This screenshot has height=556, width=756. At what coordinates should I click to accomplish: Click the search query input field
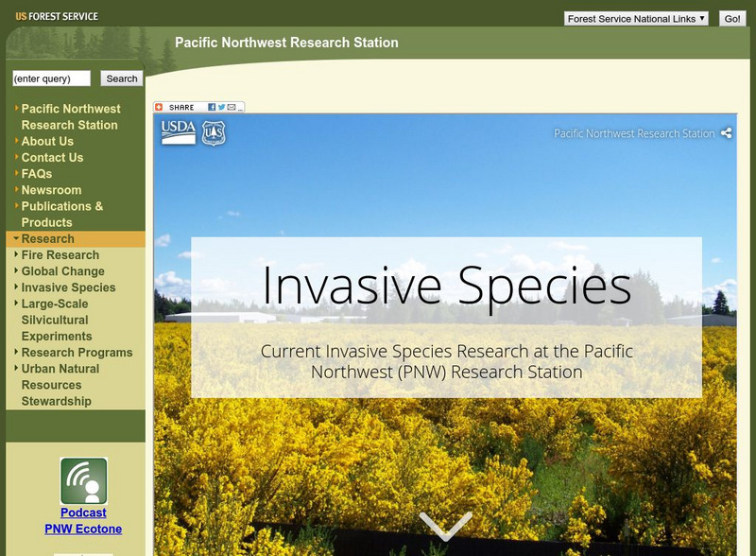(51, 78)
